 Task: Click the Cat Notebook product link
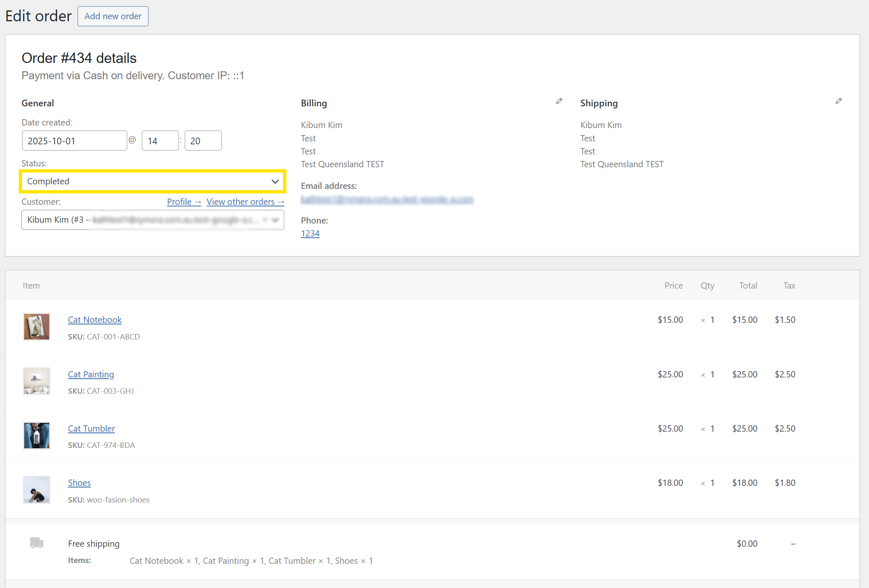(95, 320)
